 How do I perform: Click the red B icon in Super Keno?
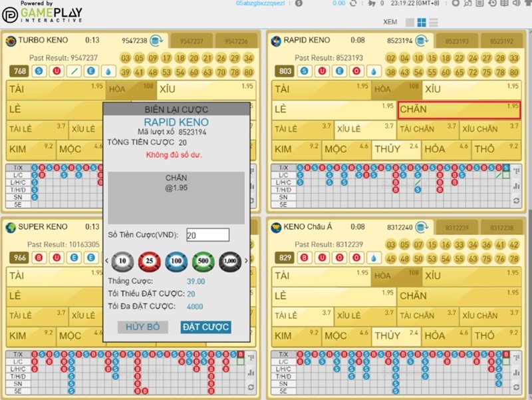pyautogui.click(x=39, y=258)
